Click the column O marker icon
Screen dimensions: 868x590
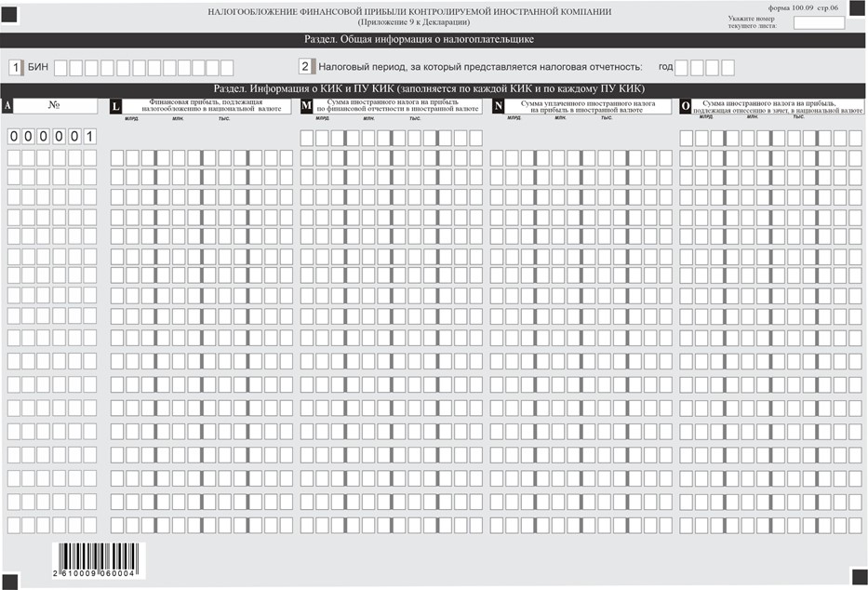(x=686, y=106)
